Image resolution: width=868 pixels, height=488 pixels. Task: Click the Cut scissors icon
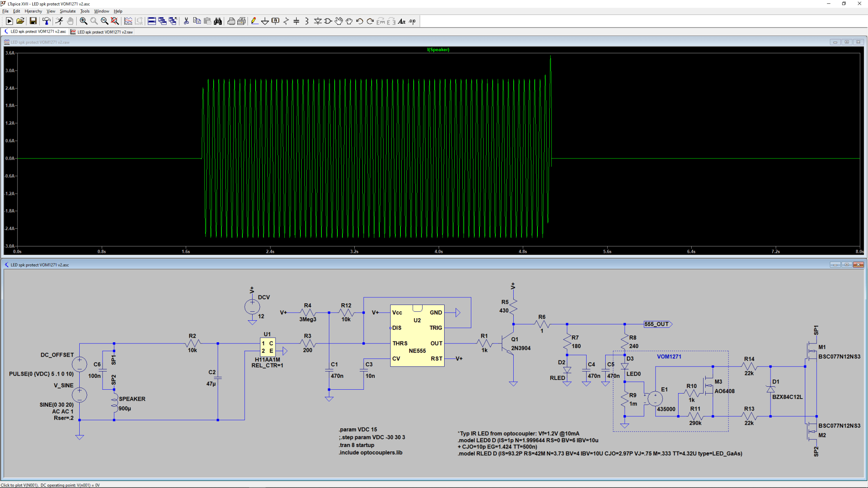coord(186,21)
